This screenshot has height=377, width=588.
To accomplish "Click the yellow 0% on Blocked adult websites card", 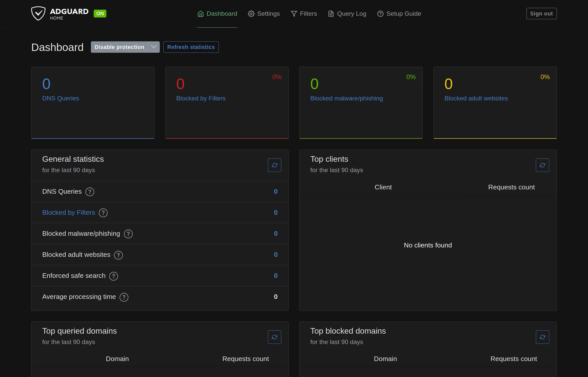I will point(545,77).
